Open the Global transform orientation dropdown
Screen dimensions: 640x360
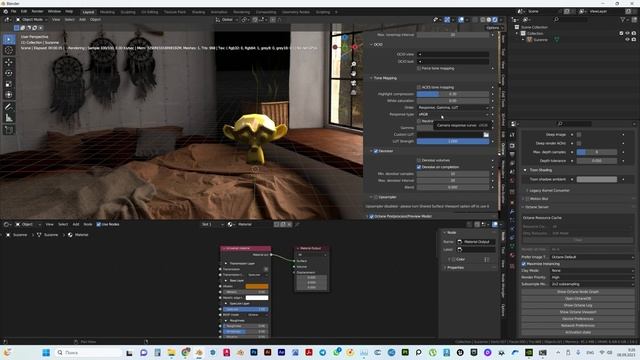(x=226, y=20)
